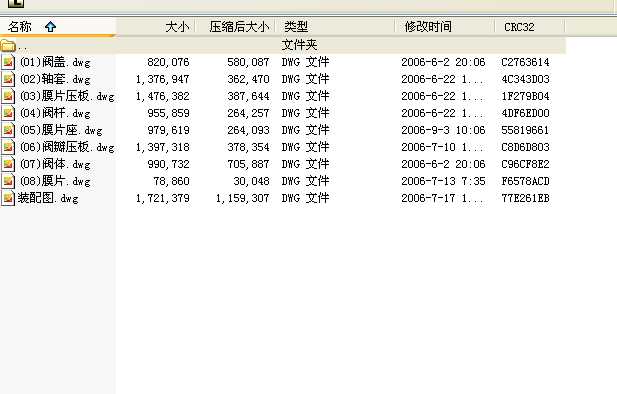Click CRC32 value 1F279B04
This screenshot has height=394, width=617.
click(525, 96)
